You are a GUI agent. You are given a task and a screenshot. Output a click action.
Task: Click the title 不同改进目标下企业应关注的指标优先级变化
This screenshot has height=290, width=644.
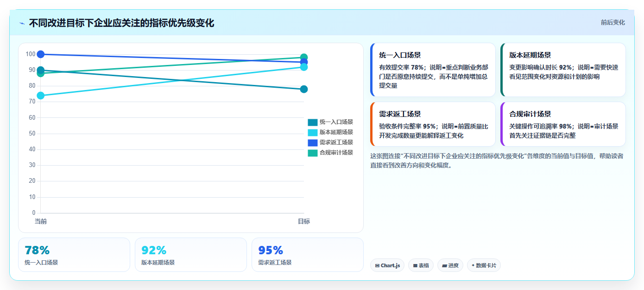(x=121, y=23)
